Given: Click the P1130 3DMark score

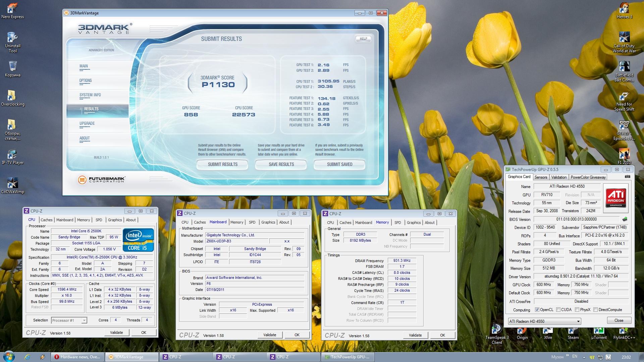Looking at the screenshot, I should pyautogui.click(x=218, y=85).
